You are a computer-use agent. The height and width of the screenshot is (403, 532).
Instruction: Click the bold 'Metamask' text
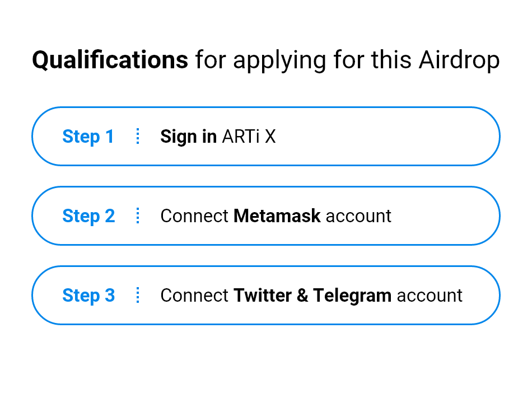[x=277, y=215]
